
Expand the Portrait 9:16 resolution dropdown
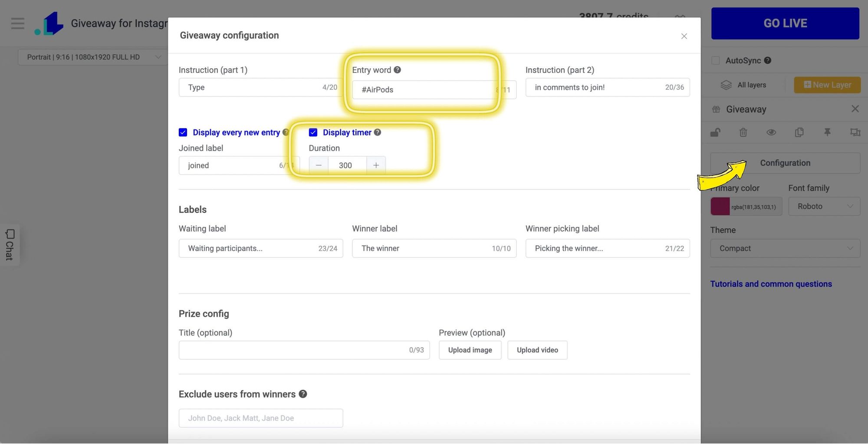(93, 57)
